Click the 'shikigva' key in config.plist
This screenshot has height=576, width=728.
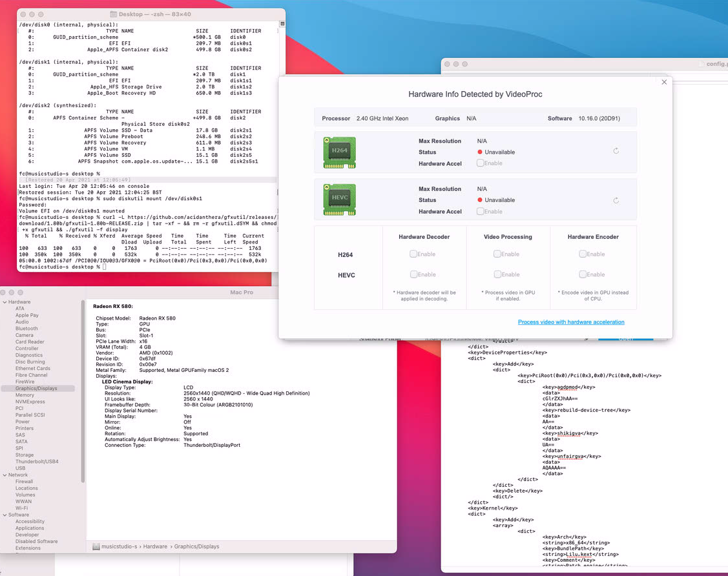[570, 433]
